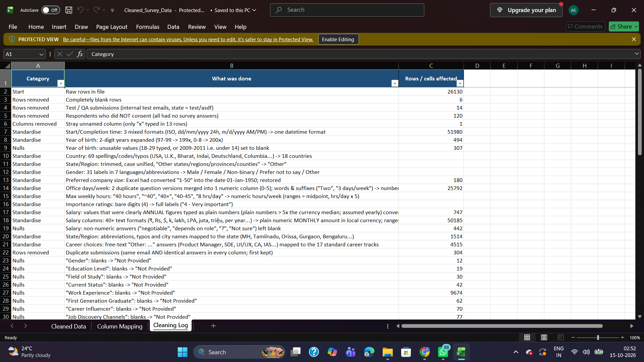Screen dimensions: 644x362
Task: Click the Save disk icon
Action: pyautogui.click(x=69, y=10)
